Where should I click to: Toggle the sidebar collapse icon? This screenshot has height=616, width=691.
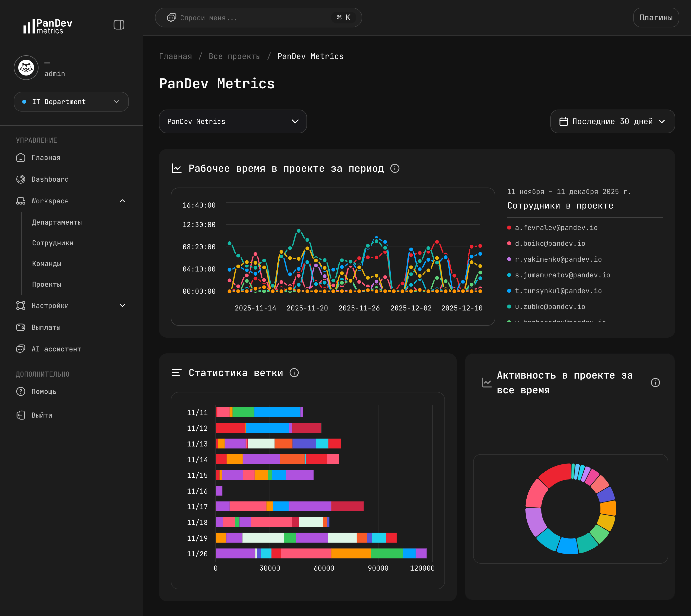coord(119,25)
